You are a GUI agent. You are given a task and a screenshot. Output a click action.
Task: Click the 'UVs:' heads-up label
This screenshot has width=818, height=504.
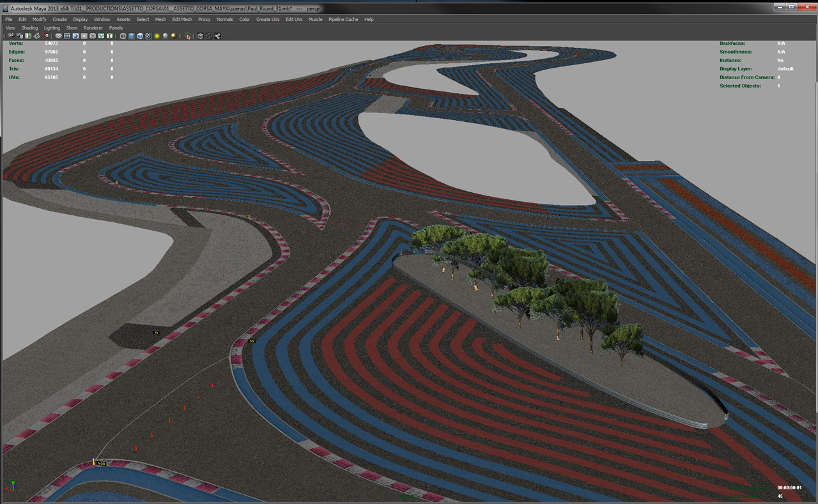[x=14, y=77]
